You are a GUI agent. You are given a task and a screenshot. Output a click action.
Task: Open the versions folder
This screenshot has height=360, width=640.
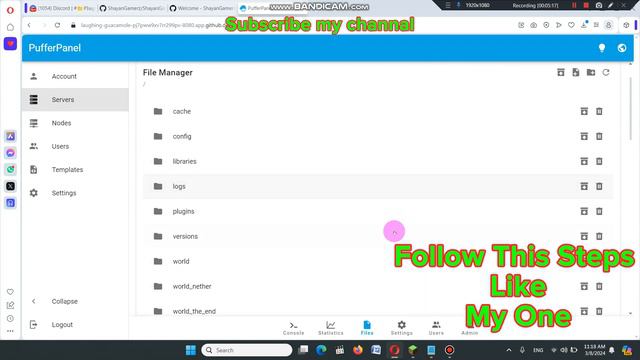click(378, 236)
